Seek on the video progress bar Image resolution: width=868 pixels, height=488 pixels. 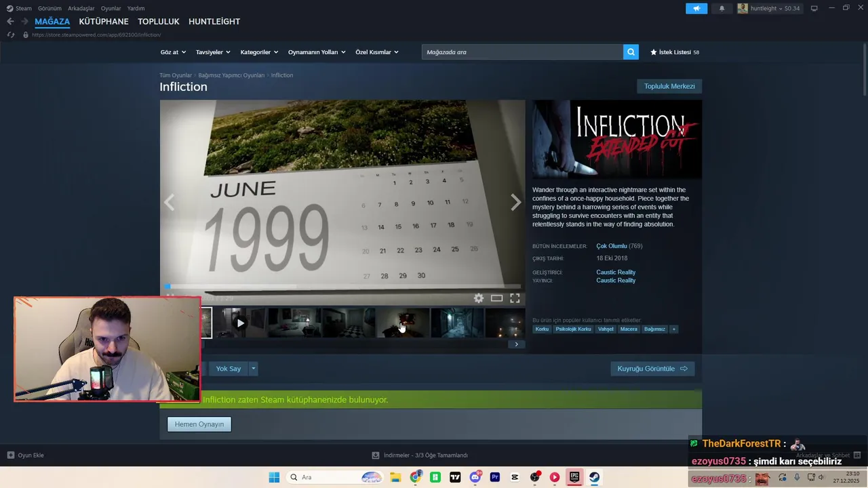point(342,287)
